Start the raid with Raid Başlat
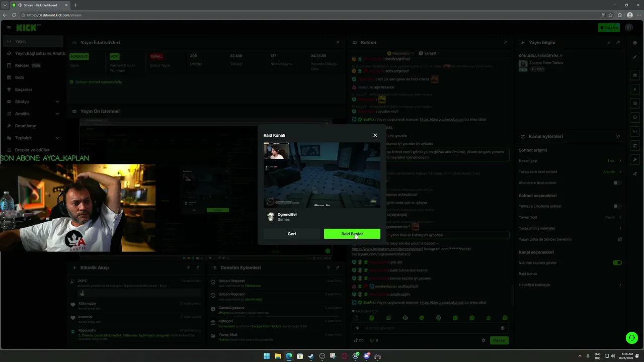Screen dimensions: 644x362 (x=352, y=234)
